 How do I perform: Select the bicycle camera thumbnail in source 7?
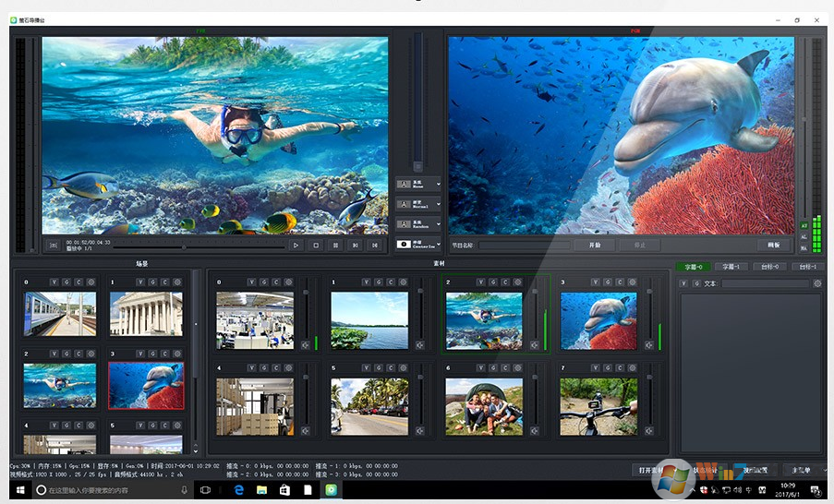598,406
